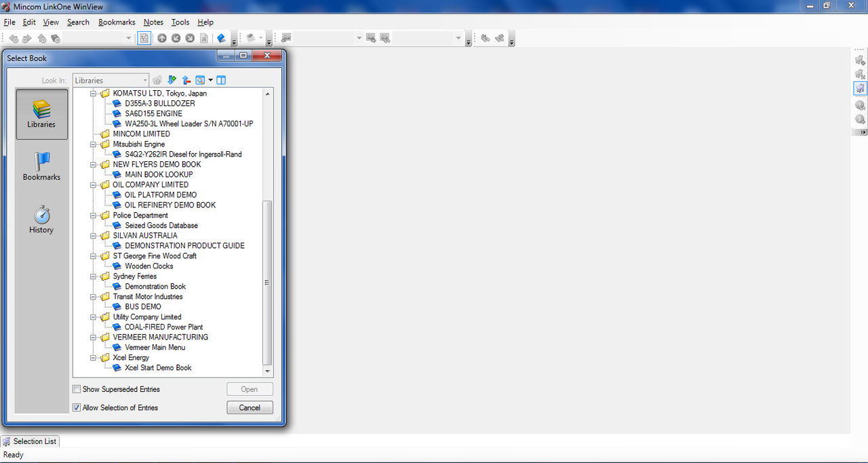
Task: Collapse the Sydney Ferries node
Action: point(93,276)
